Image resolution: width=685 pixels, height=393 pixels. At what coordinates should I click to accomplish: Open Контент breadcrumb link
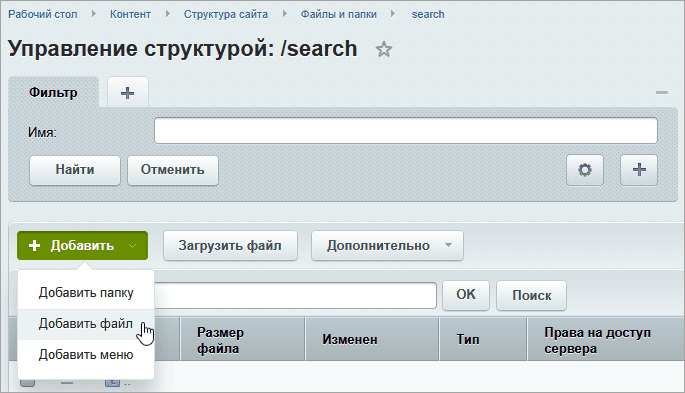[130, 14]
